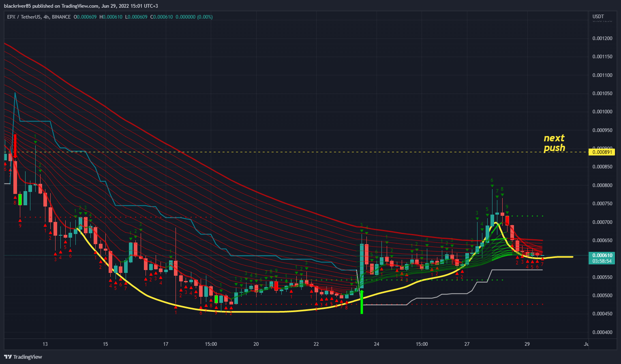Click the 0.001100 price axis label

click(x=602, y=75)
